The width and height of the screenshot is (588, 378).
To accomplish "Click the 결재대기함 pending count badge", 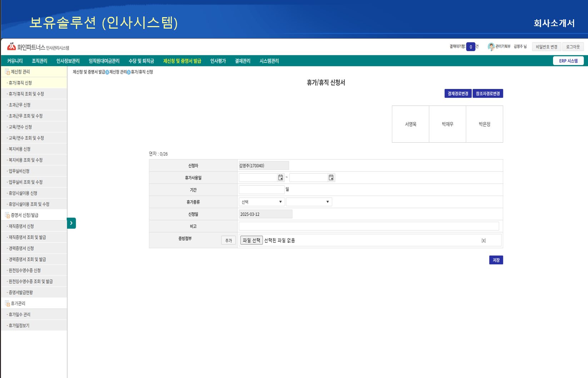I will (471, 46).
